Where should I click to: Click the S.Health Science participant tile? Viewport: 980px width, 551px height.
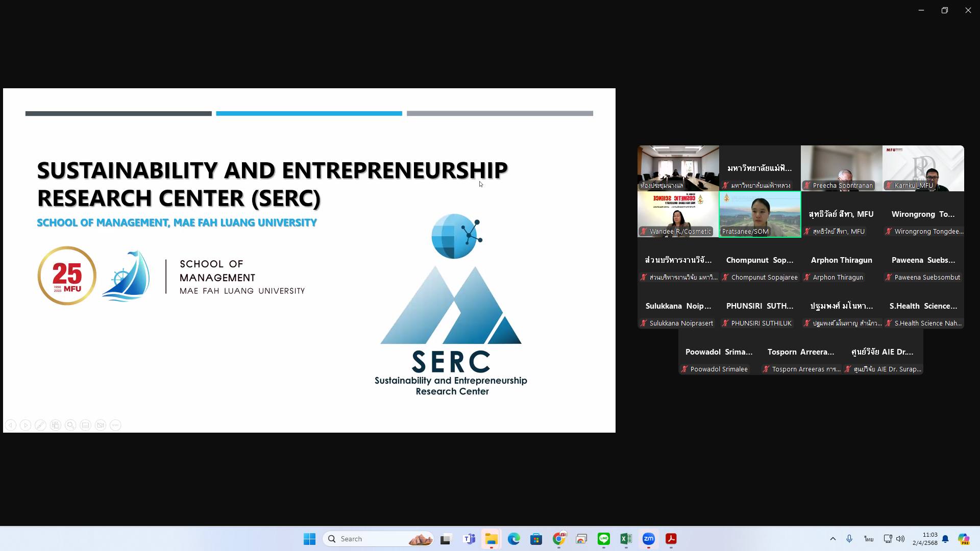[x=923, y=306]
